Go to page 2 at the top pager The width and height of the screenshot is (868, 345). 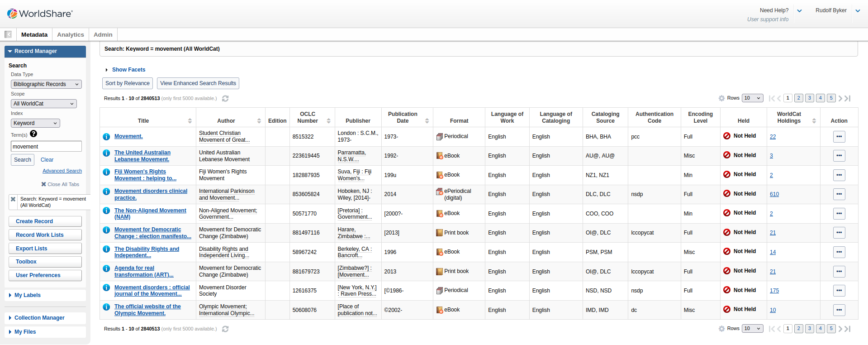[799, 98]
